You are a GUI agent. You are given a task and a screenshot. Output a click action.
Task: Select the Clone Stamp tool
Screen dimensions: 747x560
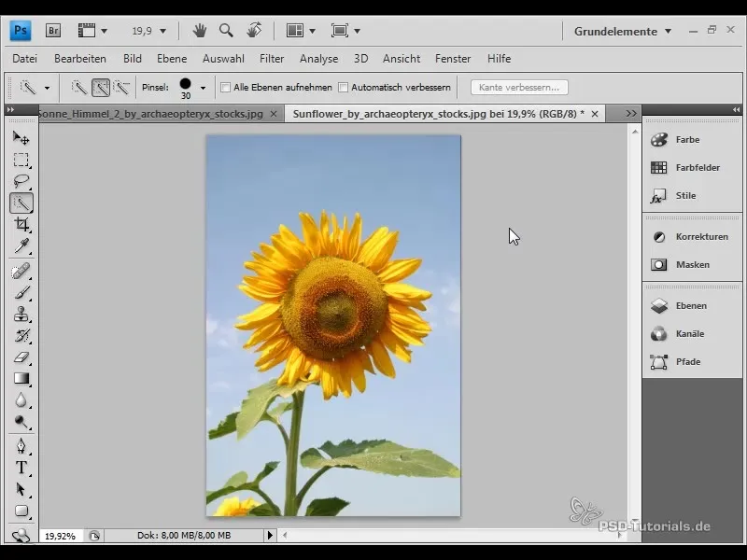pos(21,315)
